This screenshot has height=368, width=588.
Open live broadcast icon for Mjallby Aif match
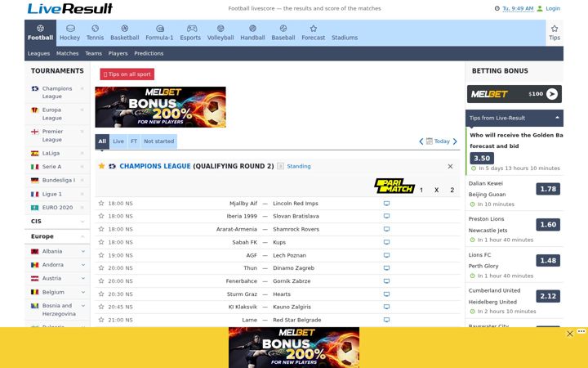coord(386,203)
